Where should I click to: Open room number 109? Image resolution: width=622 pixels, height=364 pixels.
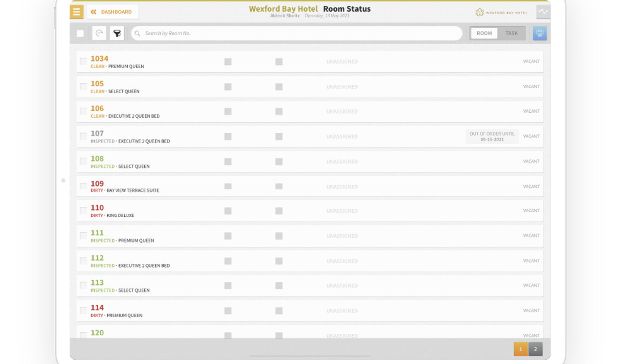click(97, 183)
